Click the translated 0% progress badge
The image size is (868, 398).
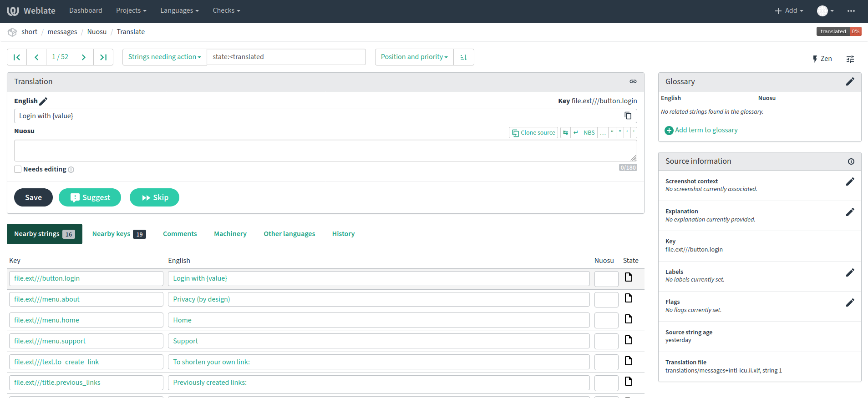point(839,31)
